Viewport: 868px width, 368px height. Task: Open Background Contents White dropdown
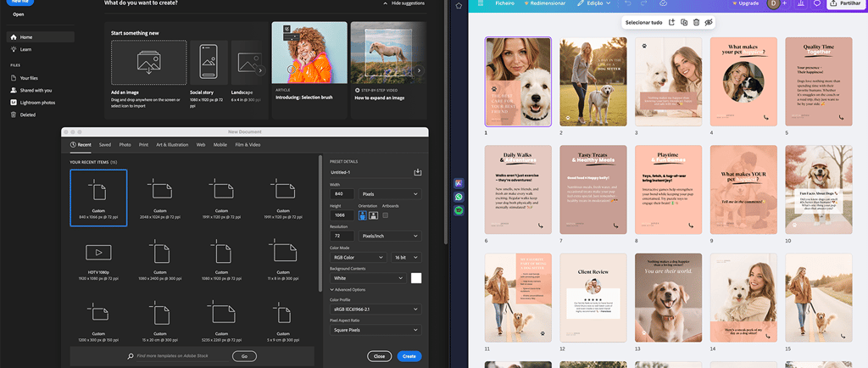pyautogui.click(x=368, y=278)
